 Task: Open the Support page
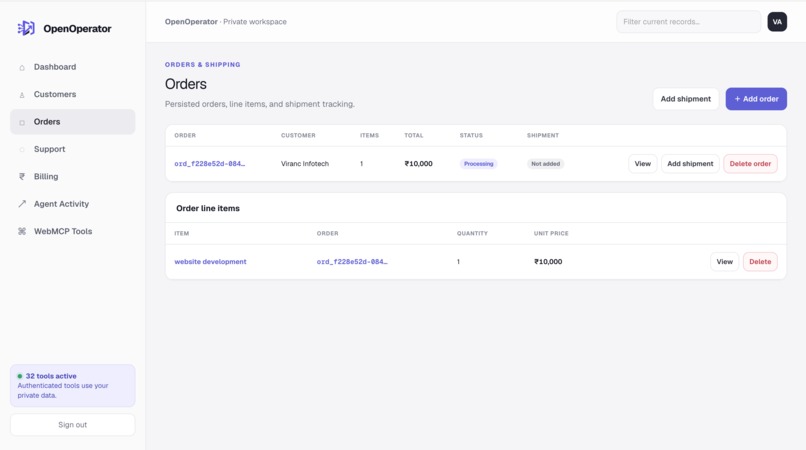pos(72,149)
